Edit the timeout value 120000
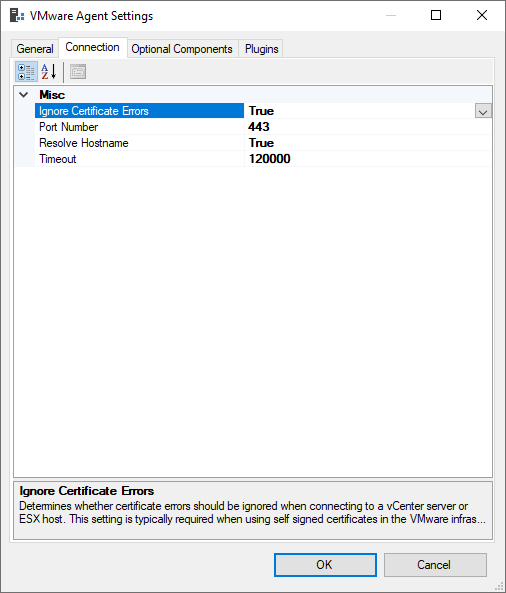The width and height of the screenshot is (506, 593). point(368,159)
